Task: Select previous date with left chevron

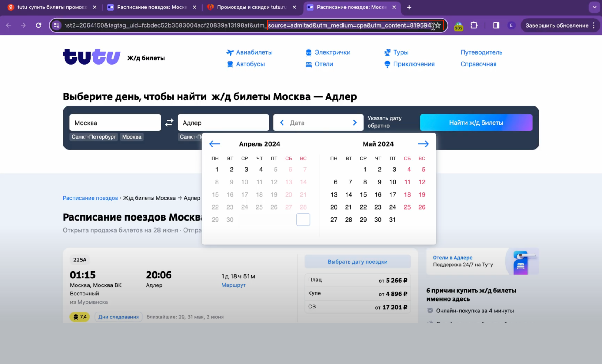Action: (282, 123)
